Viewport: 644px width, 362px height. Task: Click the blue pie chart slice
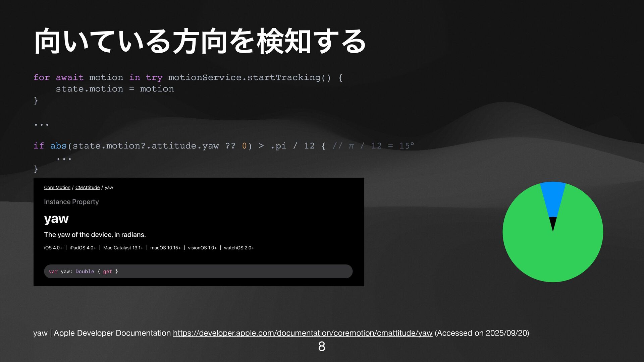click(553, 198)
